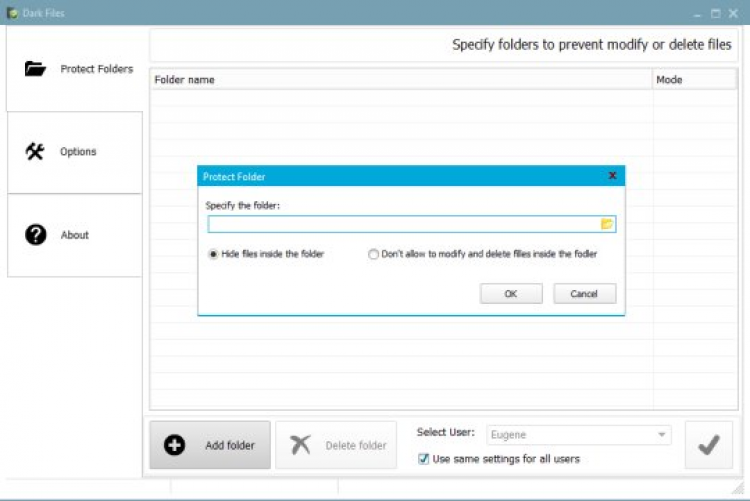Image resolution: width=750 pixels, height=501 pixels.
Task: Cancel the Protect Folder dialog
Action: point(584,294)
